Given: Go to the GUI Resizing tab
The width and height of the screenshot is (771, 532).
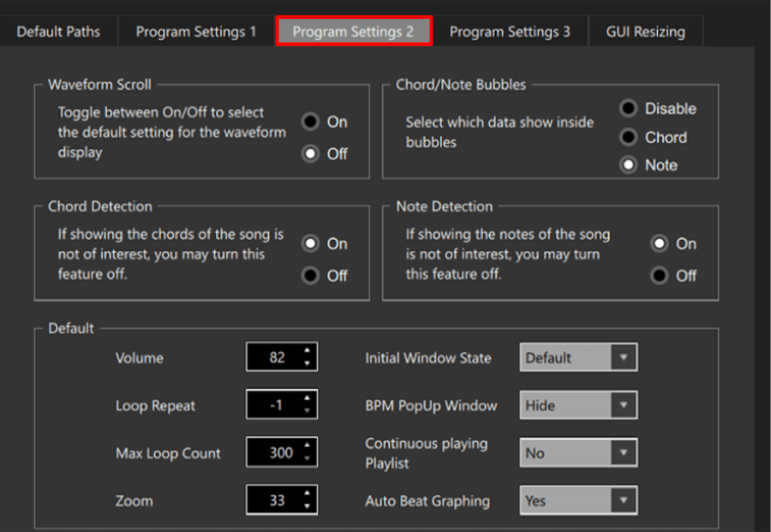Looking at the screenshot, I should point(645,32).
